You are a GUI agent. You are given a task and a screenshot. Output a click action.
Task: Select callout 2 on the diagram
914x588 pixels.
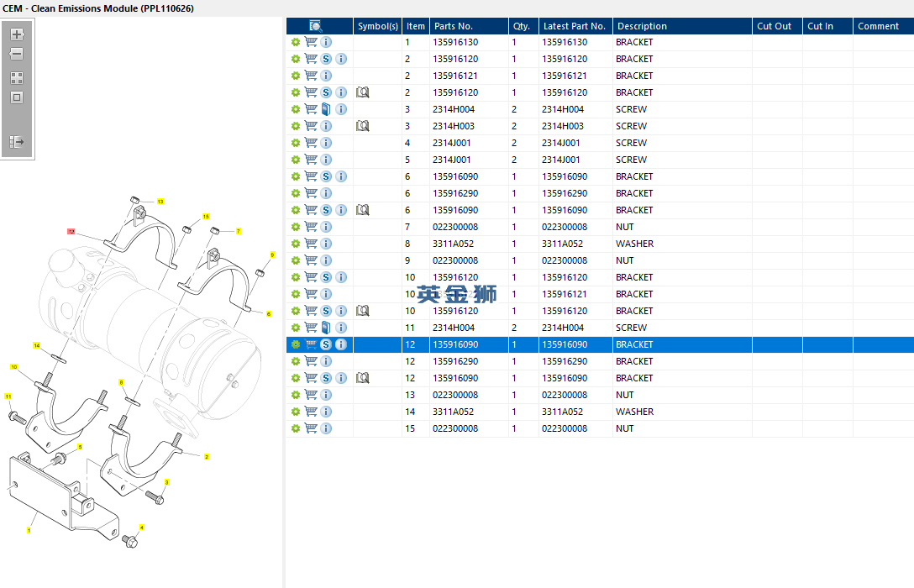tap(207, 456)
